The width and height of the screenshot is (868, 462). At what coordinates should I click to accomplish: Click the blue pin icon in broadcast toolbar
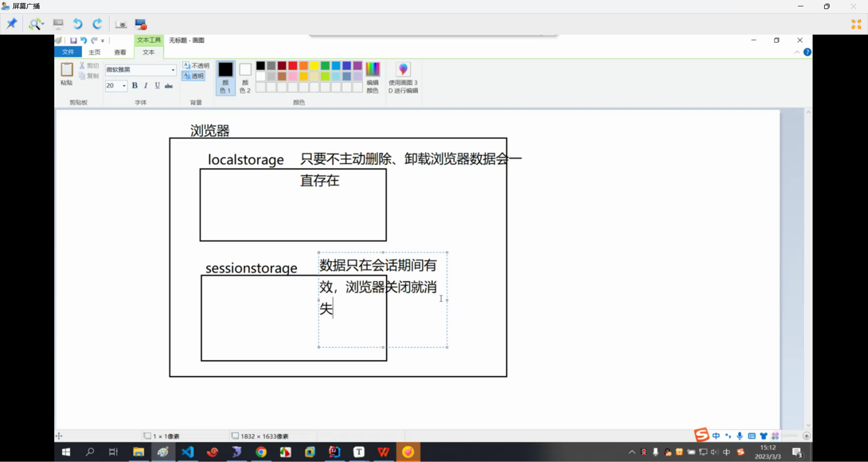(x=11, y=24)
